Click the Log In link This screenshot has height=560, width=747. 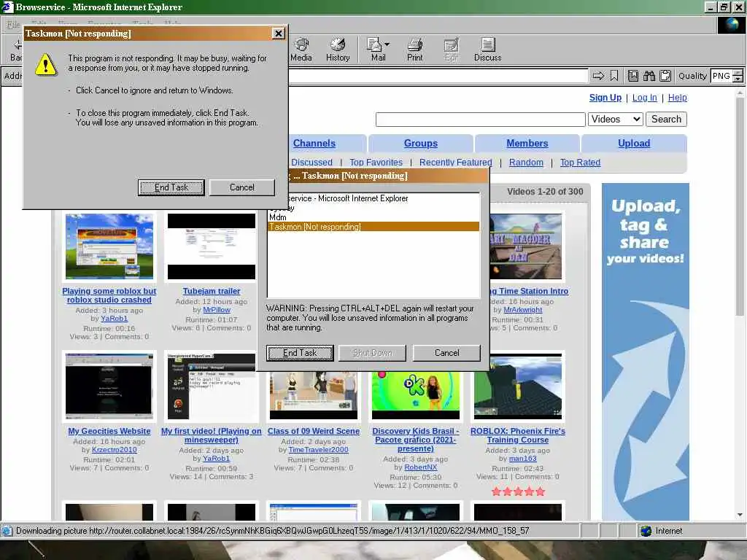click(645, 98)
